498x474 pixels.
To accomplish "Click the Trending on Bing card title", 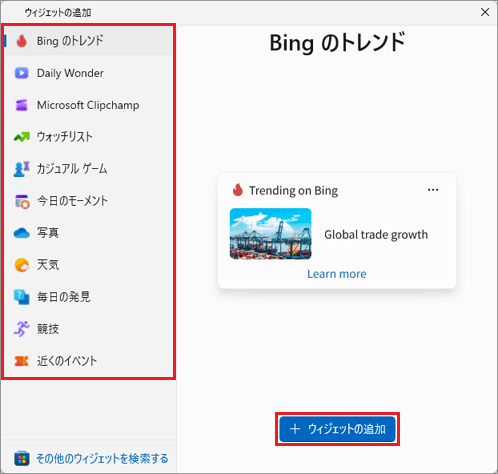I will click(293, 191).
